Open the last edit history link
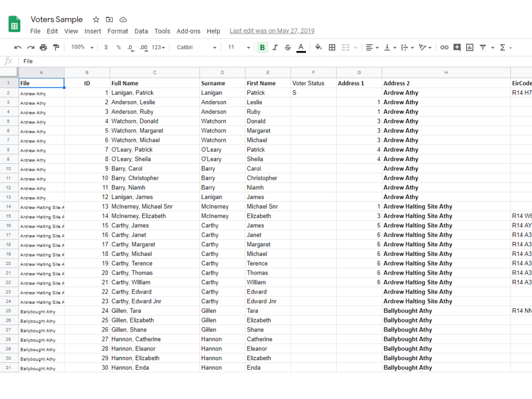This screenshot has height=399, width=532. click(272, 31)
